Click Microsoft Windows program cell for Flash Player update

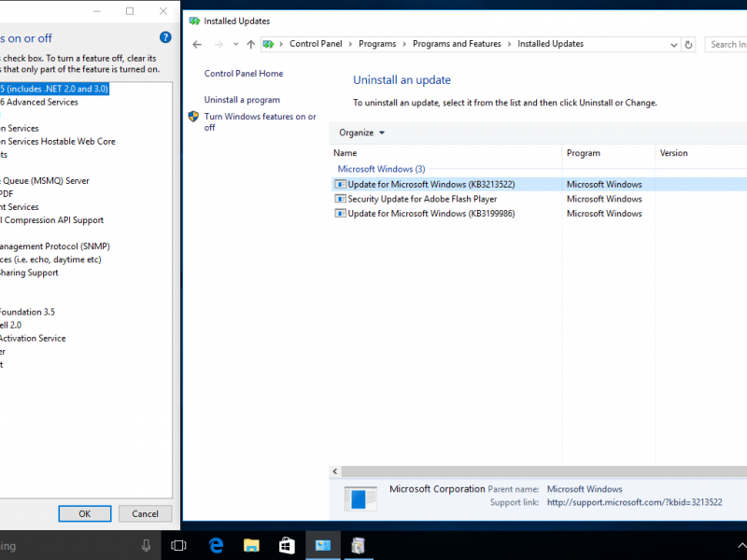tap(604, 199)
